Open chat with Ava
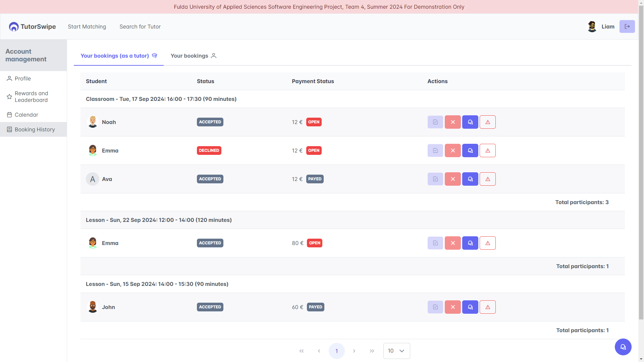Viewport: 644px width, 362px height. click(470, 179)
